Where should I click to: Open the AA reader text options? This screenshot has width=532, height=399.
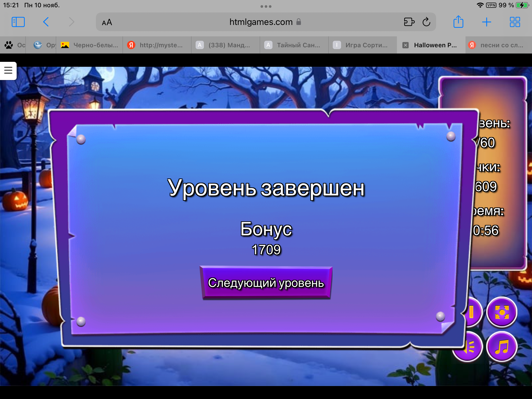[107, 22]
